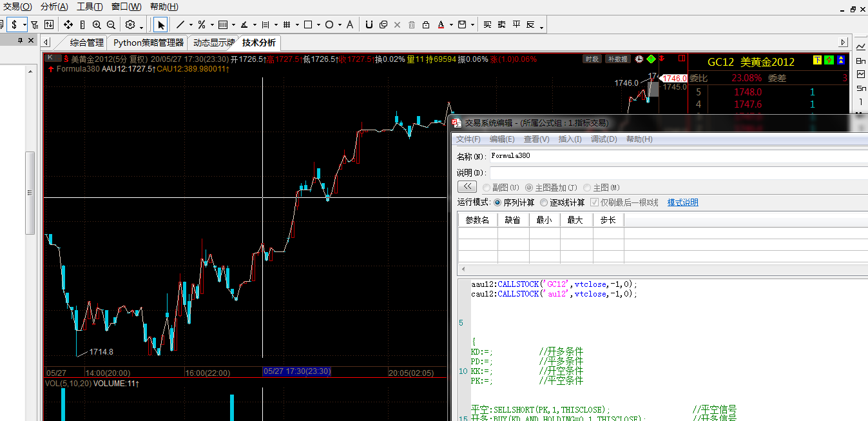This screenshot has width=868, height=421.
Task: Switch to the 综合管理 tab
Action: (x=87, y=43)
